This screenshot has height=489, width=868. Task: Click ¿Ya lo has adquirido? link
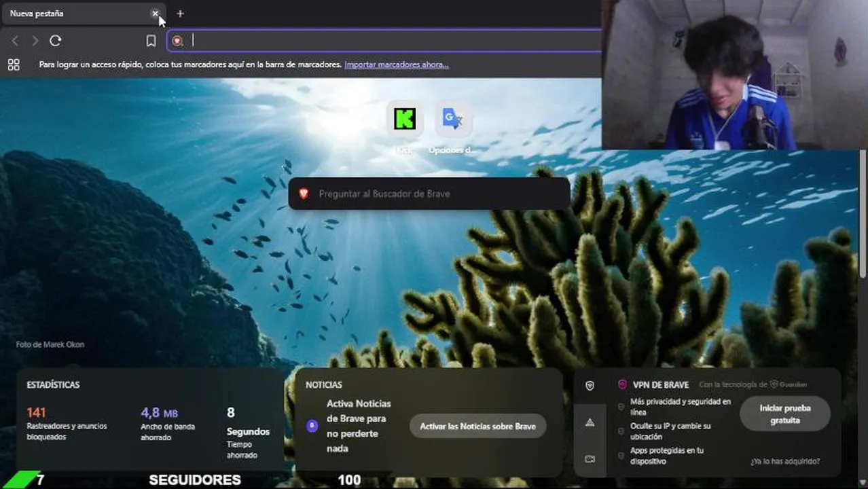785,461
